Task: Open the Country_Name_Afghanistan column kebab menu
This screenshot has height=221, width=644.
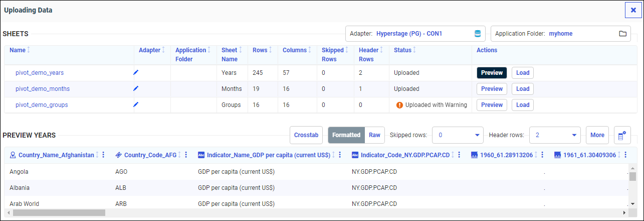Action: tap(103, 155)
